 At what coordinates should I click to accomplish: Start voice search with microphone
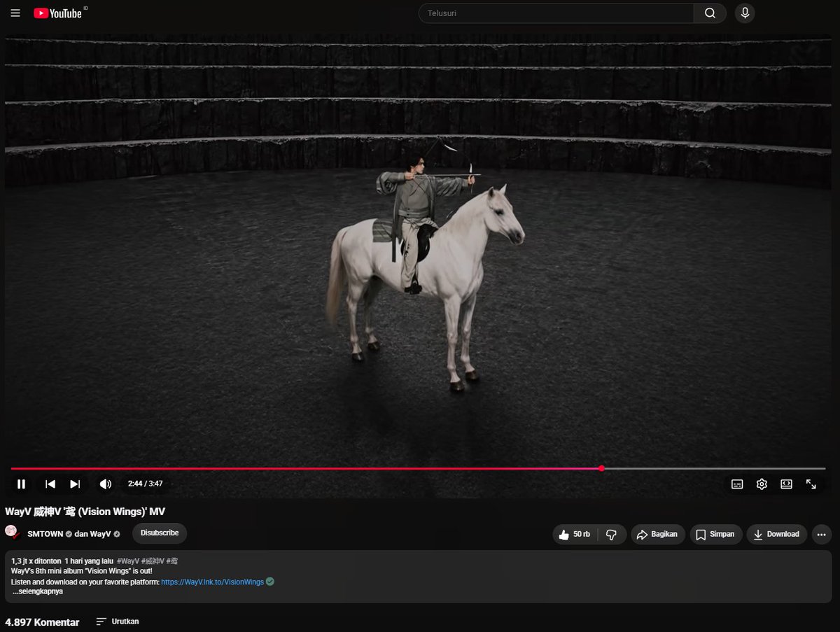[x=745, y=13]
